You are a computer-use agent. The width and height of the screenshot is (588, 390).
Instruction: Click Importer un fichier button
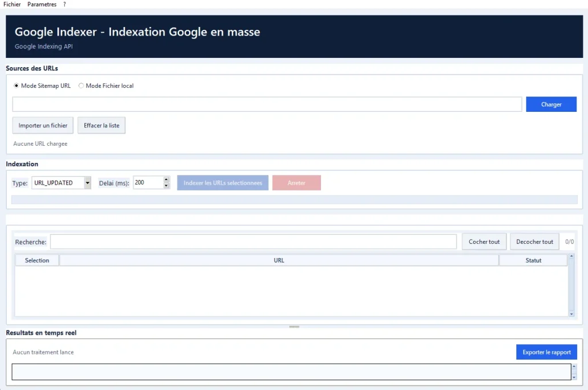coord(42,126)
